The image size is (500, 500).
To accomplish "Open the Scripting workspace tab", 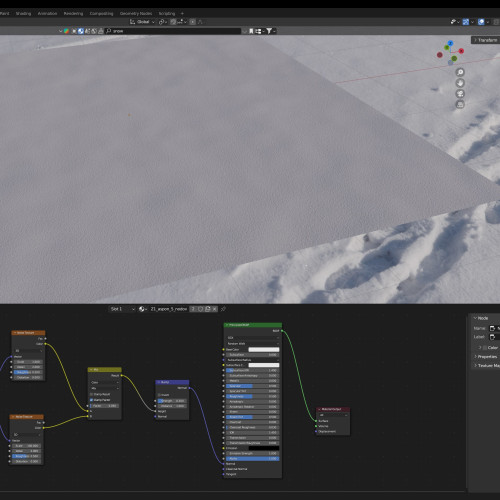I will [167, 13].
